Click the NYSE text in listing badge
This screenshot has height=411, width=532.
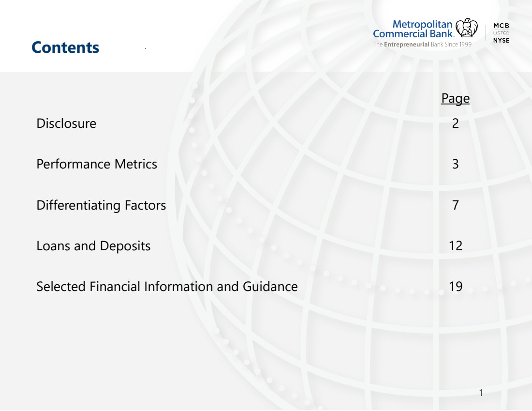501,40
